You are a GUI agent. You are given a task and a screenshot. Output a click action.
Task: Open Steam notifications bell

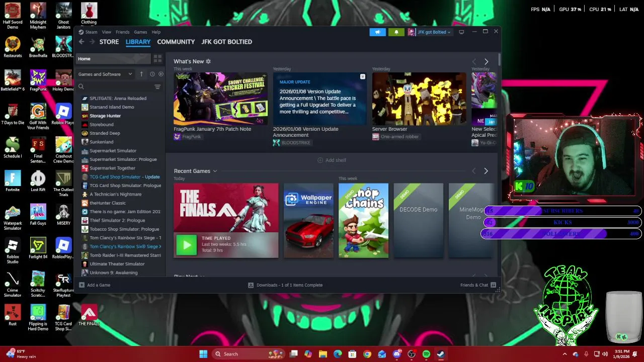tap(396, 32)
